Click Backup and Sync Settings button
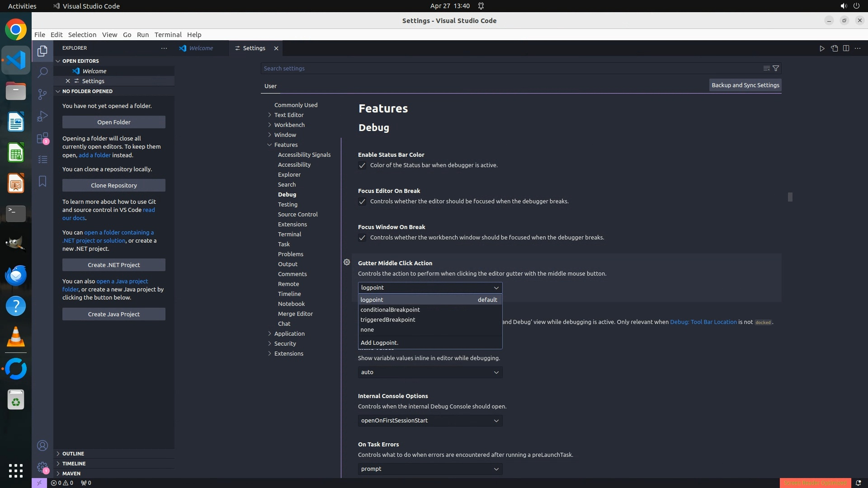Screen dimensions: 868x488 745,85
